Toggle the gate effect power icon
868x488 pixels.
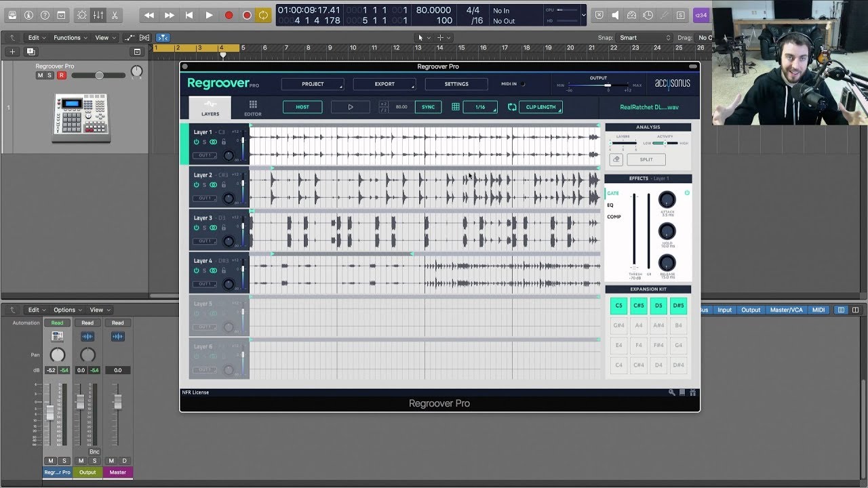(687, 193)
